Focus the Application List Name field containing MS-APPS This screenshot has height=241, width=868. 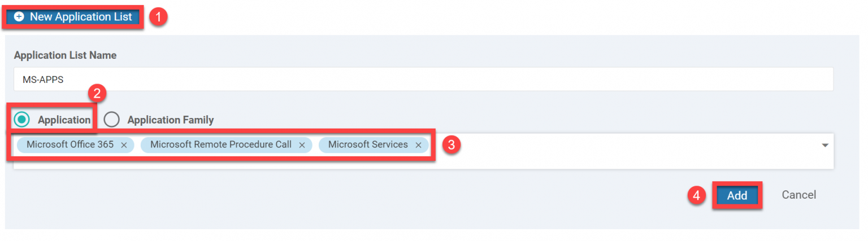click(423, 80)
